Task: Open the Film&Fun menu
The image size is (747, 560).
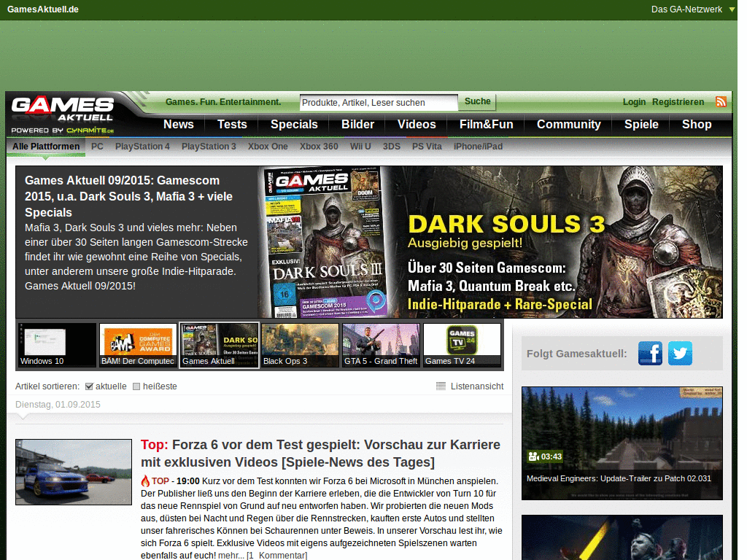Action: click(x=487, y=124)
